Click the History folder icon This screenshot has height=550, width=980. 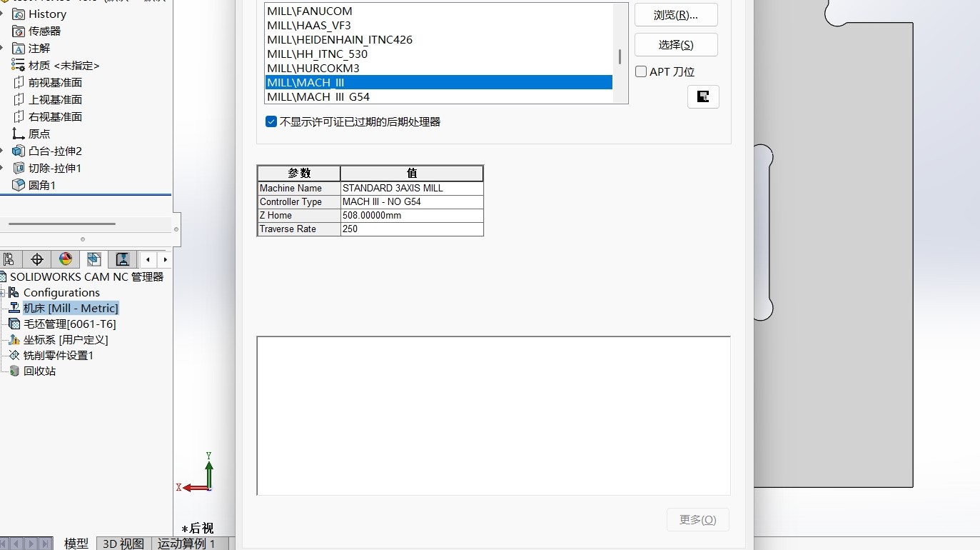[19, 14]
